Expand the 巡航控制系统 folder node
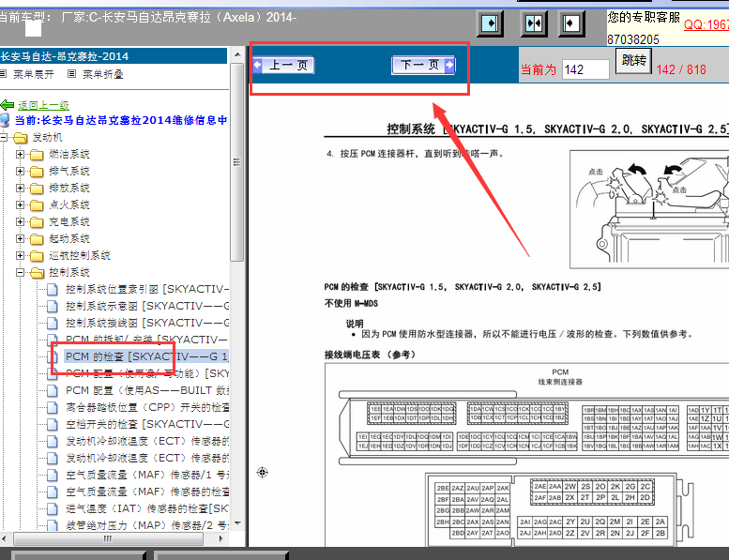The height and width of the screenshot is (560, 729). (x=20, y=255)
